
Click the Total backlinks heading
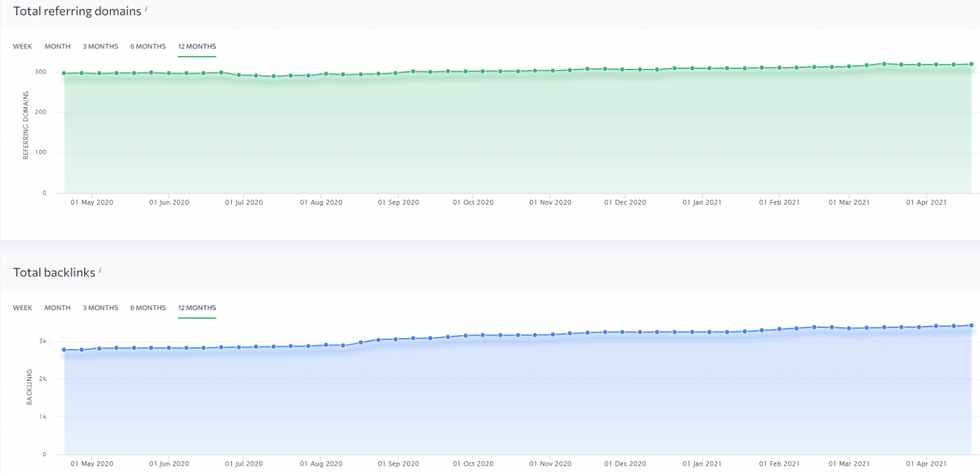click(54, 272)
